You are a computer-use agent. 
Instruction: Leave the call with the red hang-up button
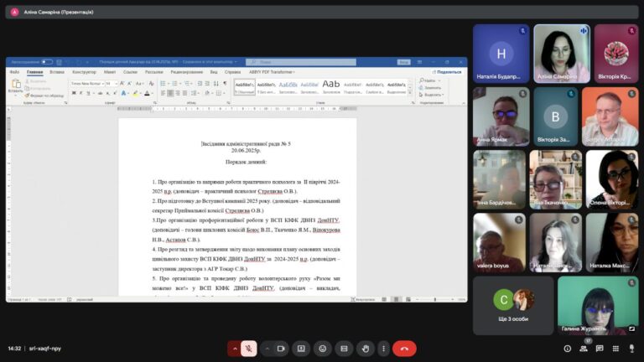click(x=404, y=349)
